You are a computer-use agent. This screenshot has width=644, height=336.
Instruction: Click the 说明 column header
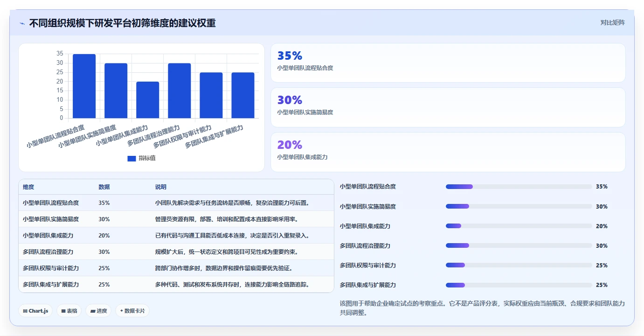161,187
